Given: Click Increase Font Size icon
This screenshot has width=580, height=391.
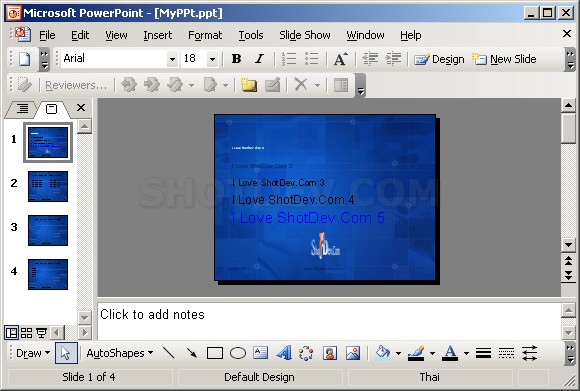Looking at the screenshot, I should coord(341,59).
